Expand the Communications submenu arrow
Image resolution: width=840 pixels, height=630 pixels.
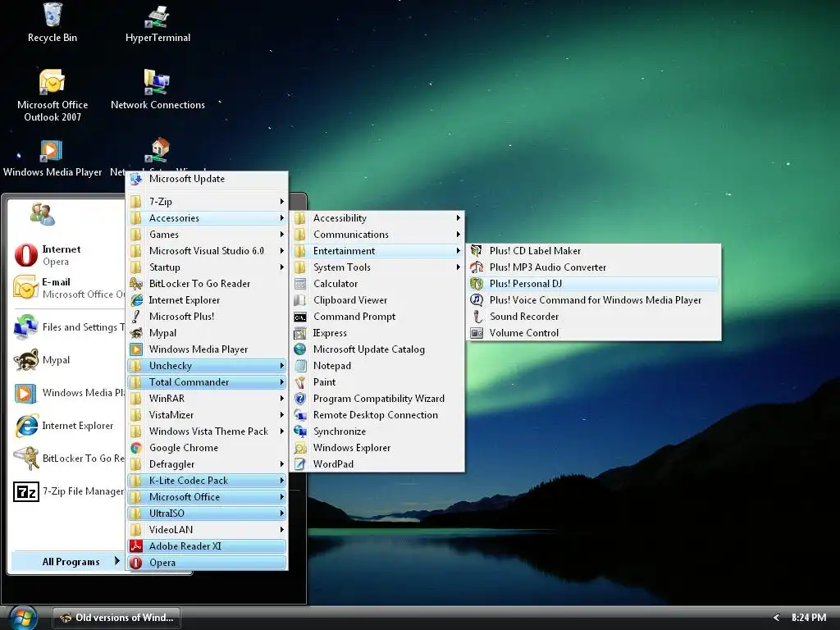(x=458, y=235)
